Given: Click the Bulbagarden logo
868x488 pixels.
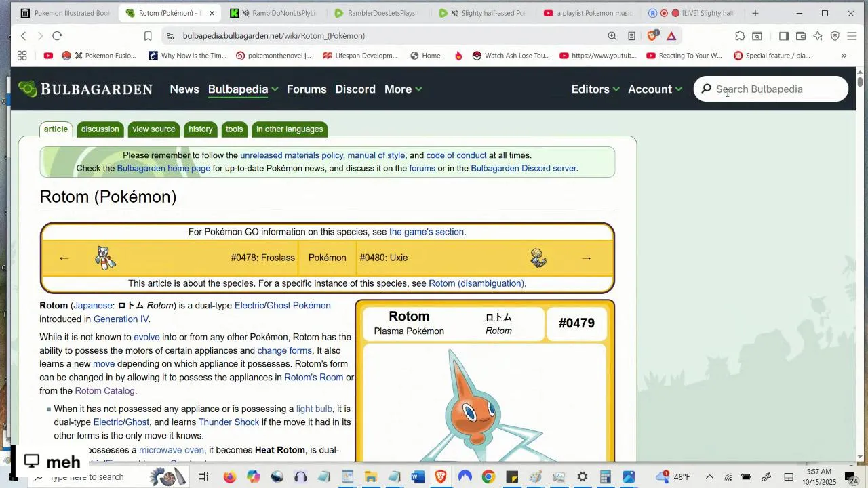Looking at the screenshot, I should [x=85, y=89].
